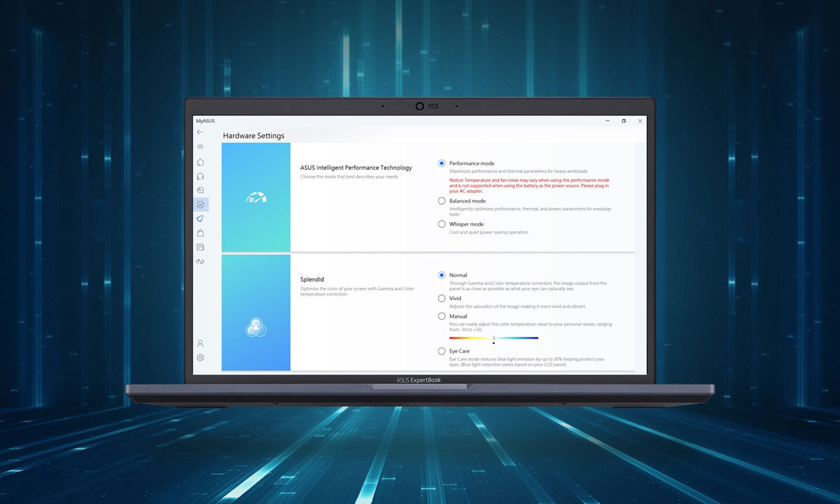The height and width of the screenshot is (504, 840).
Task: Open the rocket icon in the sidebar
Action: click(200, 219)
